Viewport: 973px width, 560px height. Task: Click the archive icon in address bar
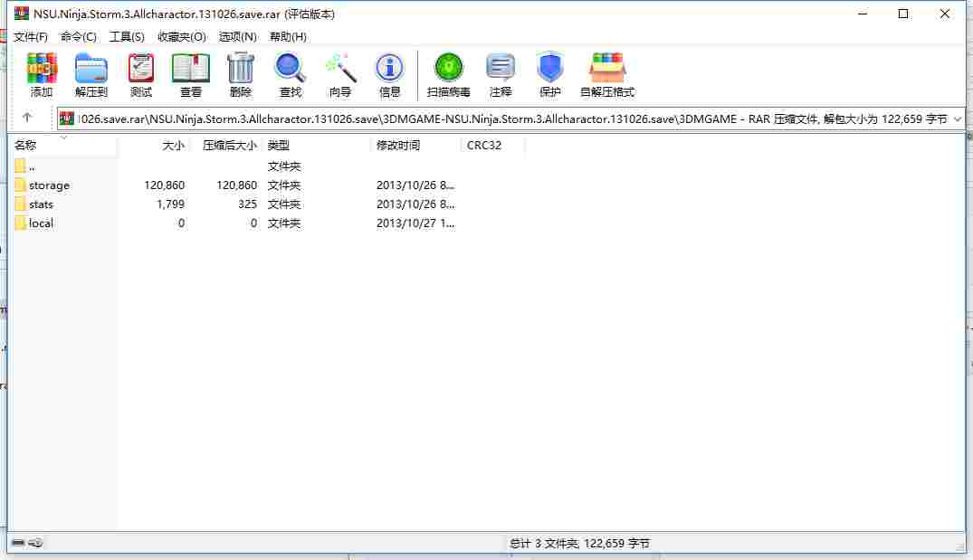click(66, 119)
